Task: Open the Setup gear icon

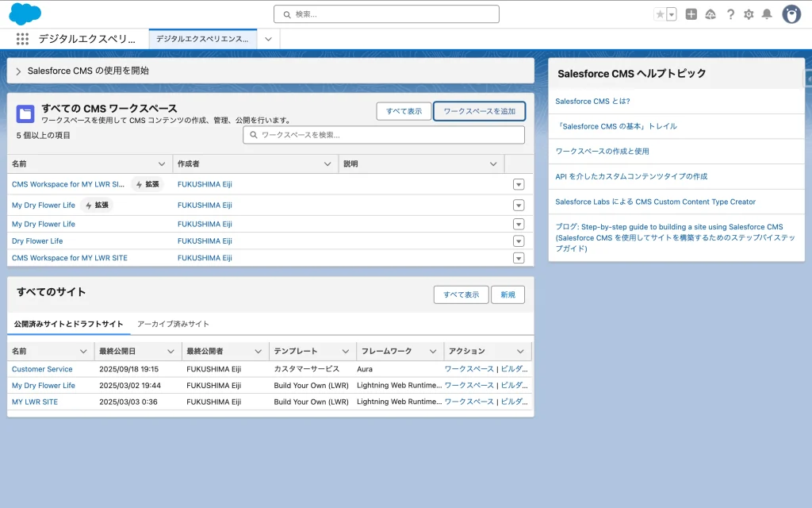Action: (x=749, y=14)
